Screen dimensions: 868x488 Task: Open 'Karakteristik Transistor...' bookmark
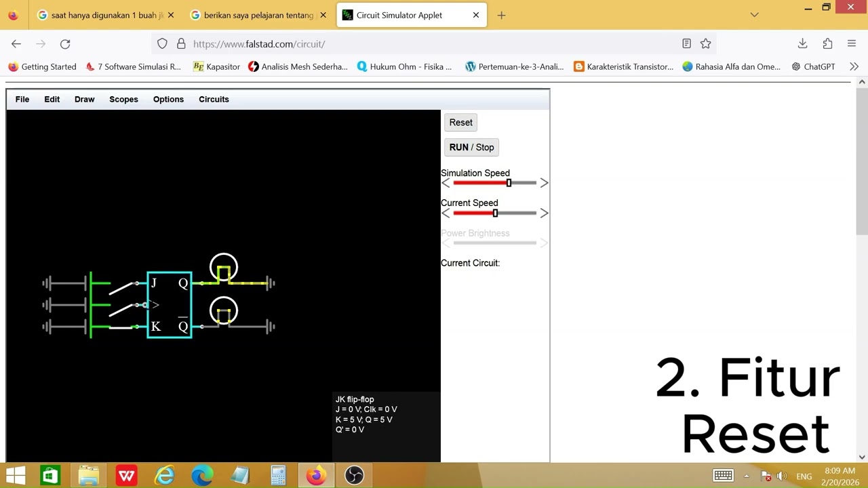pyautogui.click(x=624, y=66)
